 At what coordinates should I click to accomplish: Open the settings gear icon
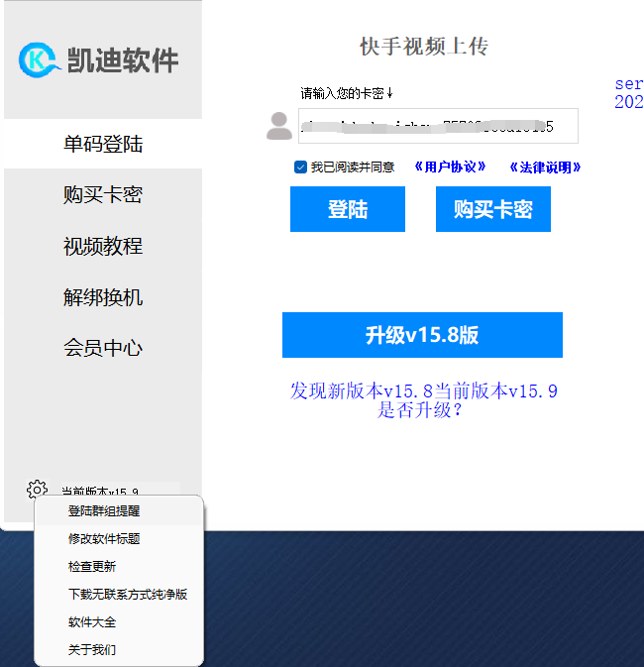coord(37,490)
